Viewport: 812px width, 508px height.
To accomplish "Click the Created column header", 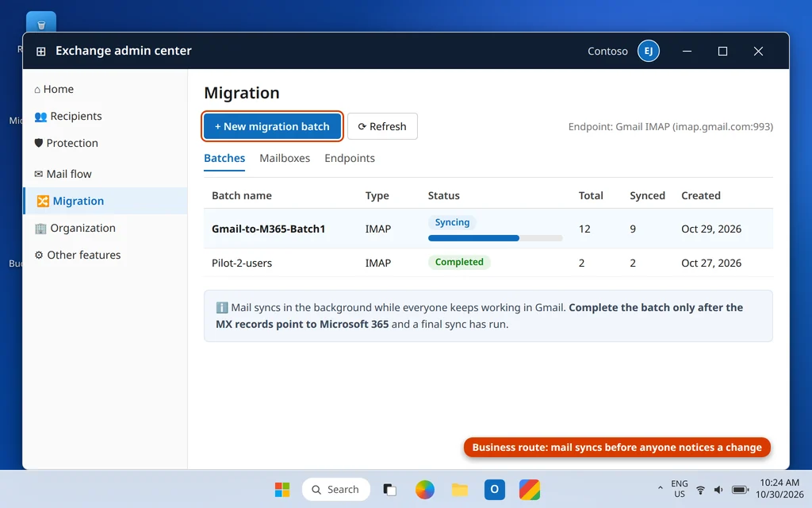I will click(701, 196).
